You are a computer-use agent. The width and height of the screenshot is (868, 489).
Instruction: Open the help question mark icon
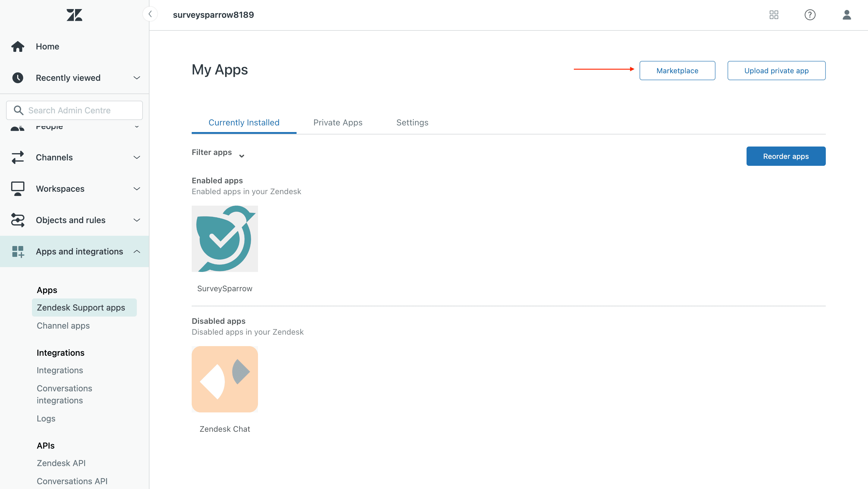click(810, 15)
